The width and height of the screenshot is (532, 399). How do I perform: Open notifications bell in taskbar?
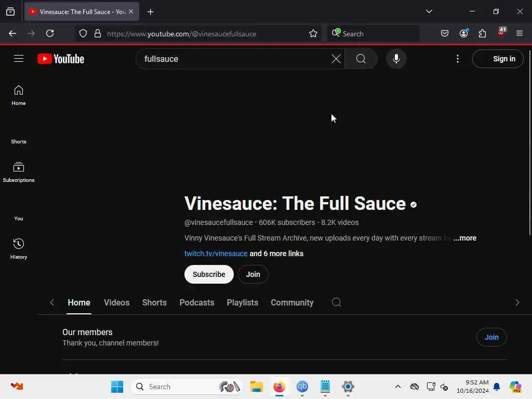point(497,387)
